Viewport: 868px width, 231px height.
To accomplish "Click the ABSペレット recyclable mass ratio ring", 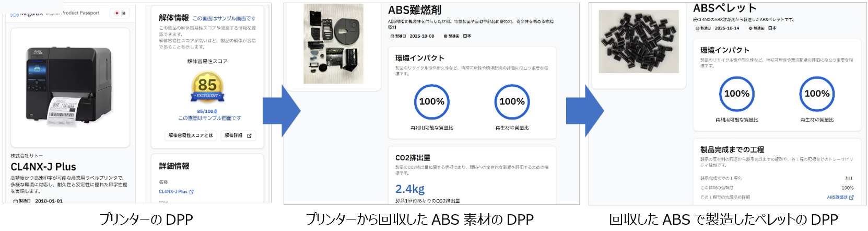I will coord(736,94).
